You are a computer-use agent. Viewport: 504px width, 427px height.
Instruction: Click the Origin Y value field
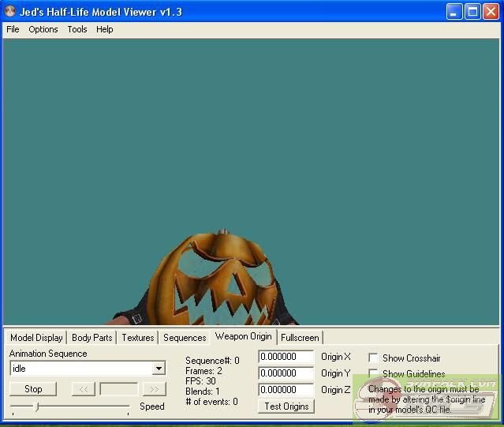286,373
